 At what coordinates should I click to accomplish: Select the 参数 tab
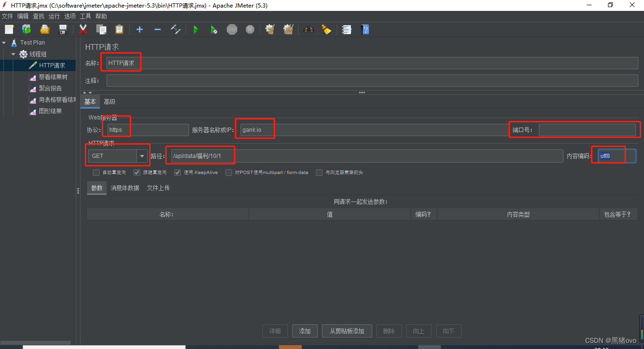[97, 188]
